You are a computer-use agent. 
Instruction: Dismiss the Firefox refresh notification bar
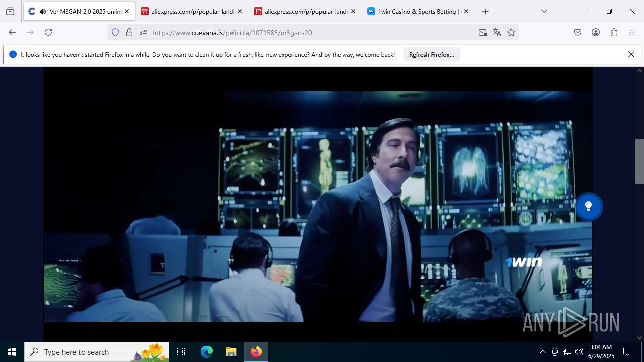(631, 54)
